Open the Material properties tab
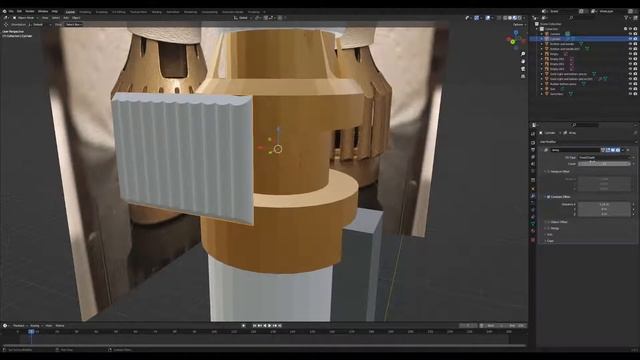 click(x=533, y=231)
